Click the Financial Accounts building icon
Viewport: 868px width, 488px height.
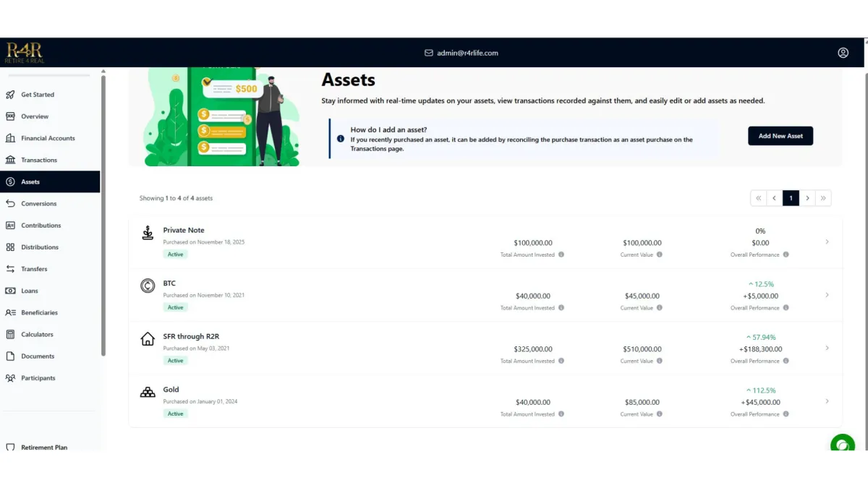coord(10,138)
